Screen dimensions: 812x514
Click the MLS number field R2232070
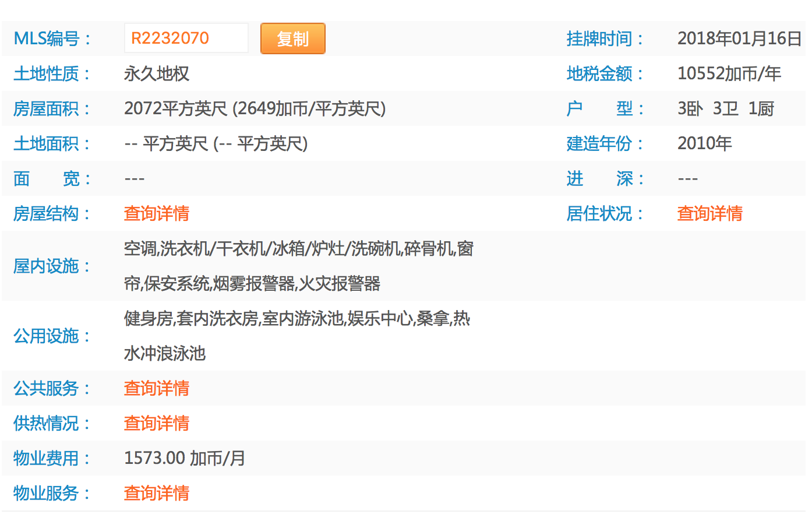click(186, 38)
